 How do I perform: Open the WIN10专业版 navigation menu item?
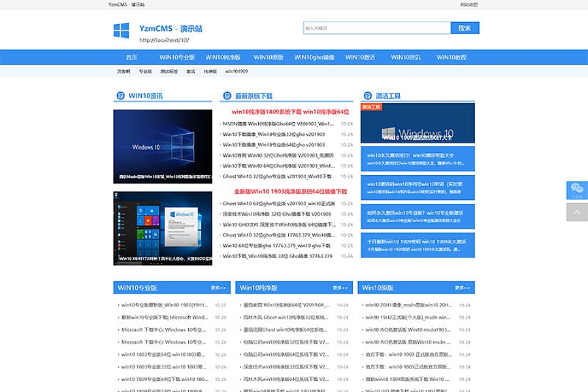click(x=177, y=57)
